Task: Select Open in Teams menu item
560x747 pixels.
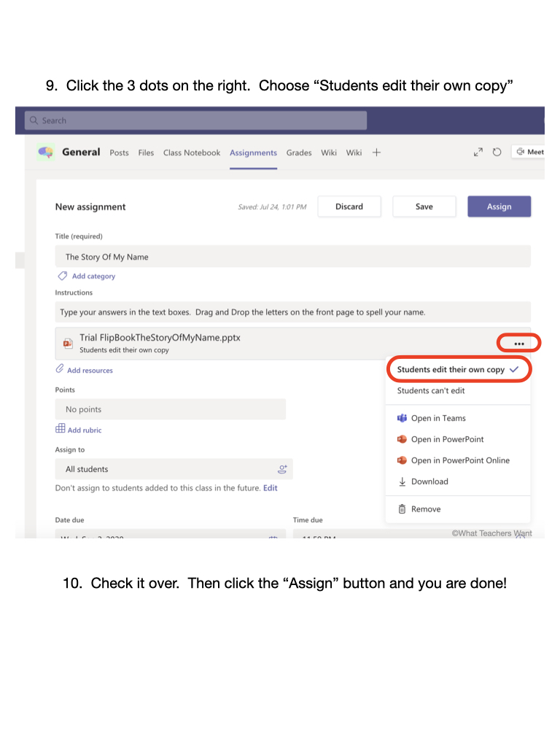Action: pos(437,418)
